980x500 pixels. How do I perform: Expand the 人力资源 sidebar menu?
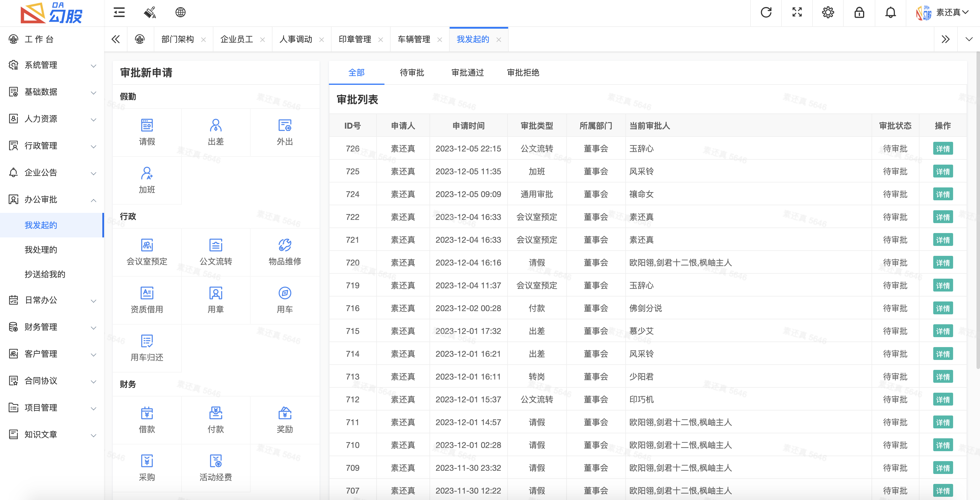(52, 119)
